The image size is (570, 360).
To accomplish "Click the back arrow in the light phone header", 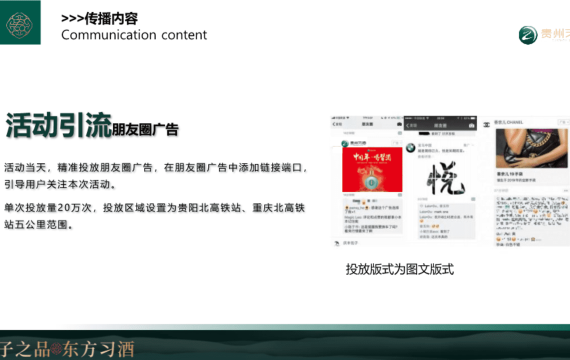I will point(334,124).
